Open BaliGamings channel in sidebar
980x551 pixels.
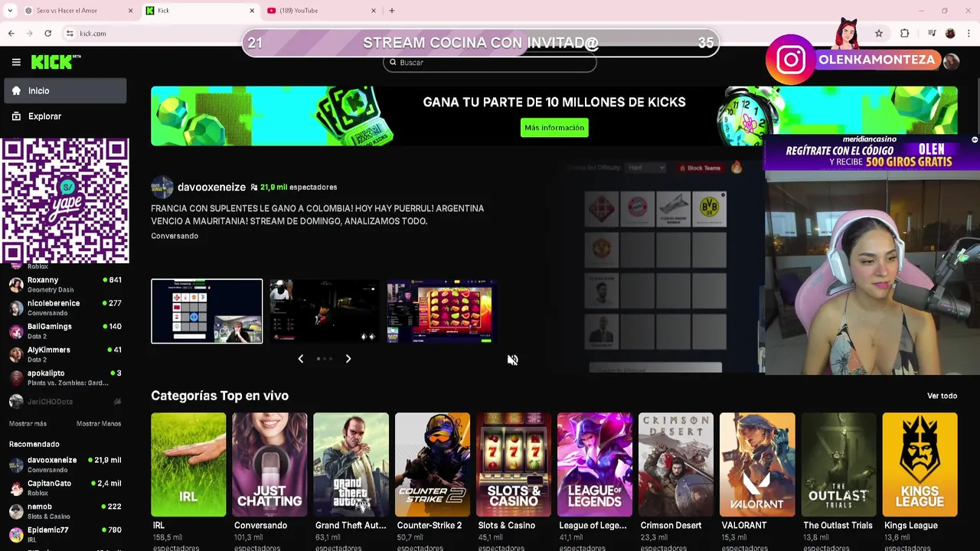[65, 331]
